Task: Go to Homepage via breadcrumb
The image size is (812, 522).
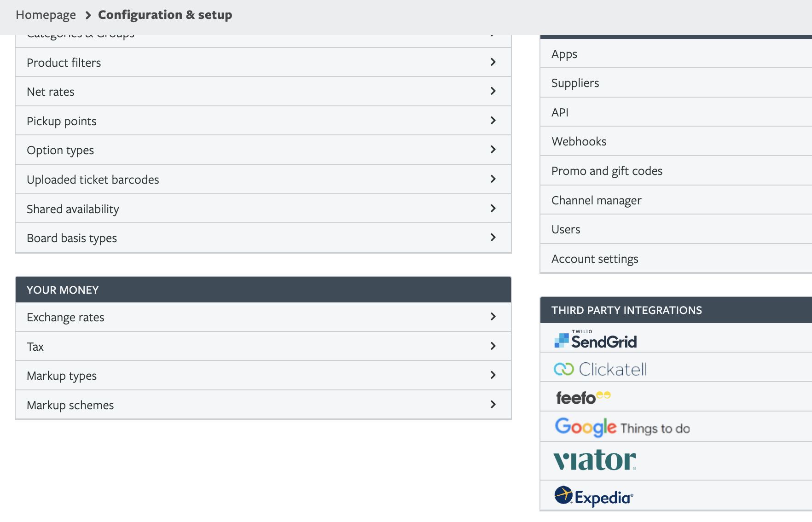Action: [x=46, y=15]
